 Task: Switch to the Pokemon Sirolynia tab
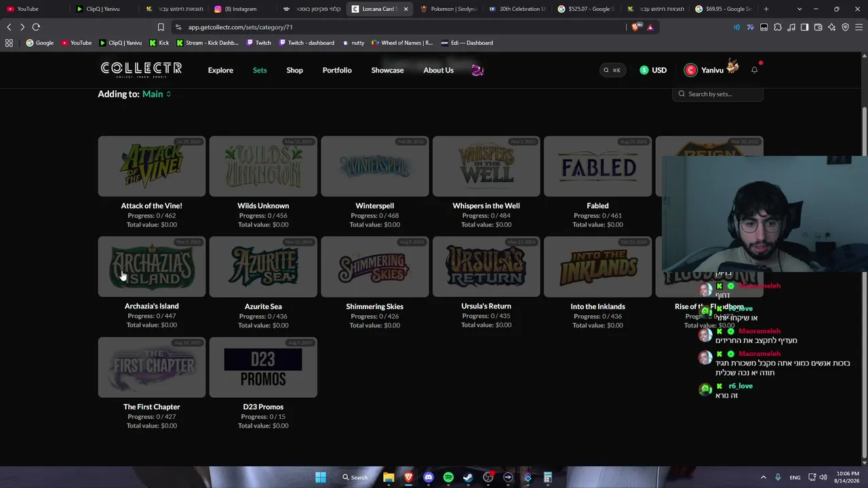[449, 9]
